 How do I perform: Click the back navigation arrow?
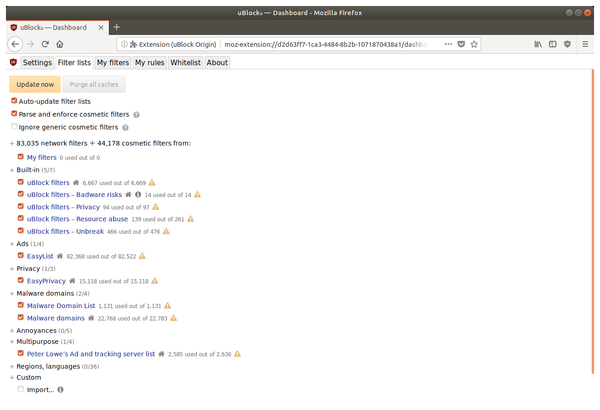pyautogui.click(x=15, y=44)
